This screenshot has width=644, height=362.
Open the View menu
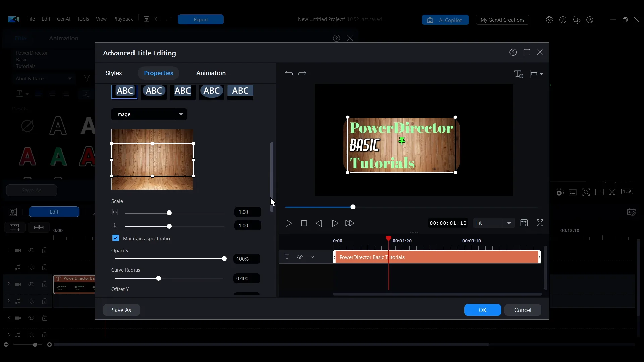point(101,19)
